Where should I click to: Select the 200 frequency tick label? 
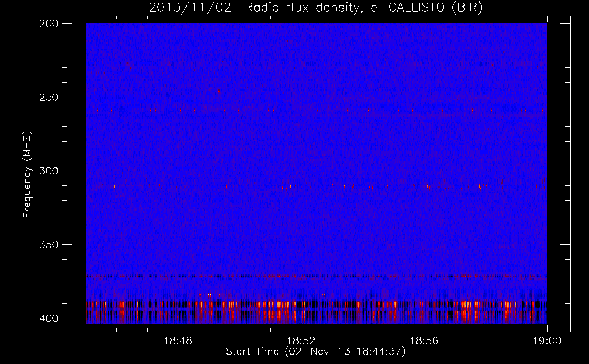(x=48, y=24)
